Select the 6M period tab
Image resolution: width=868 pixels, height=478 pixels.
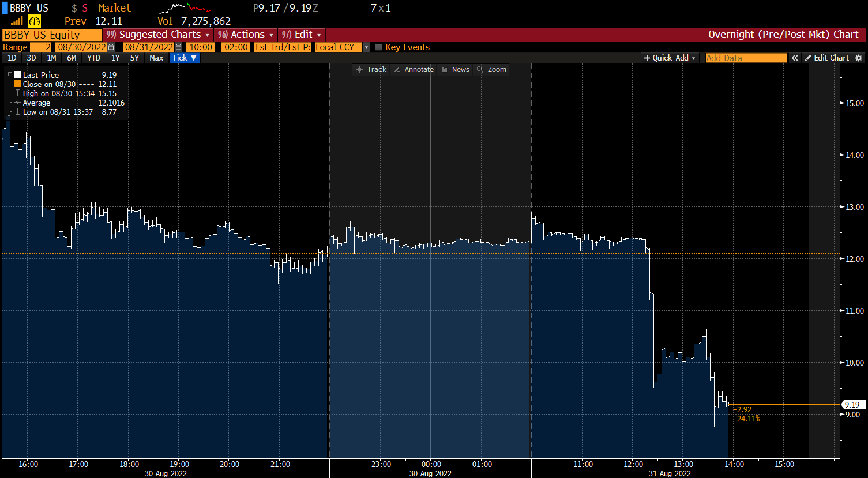point(72,58)
